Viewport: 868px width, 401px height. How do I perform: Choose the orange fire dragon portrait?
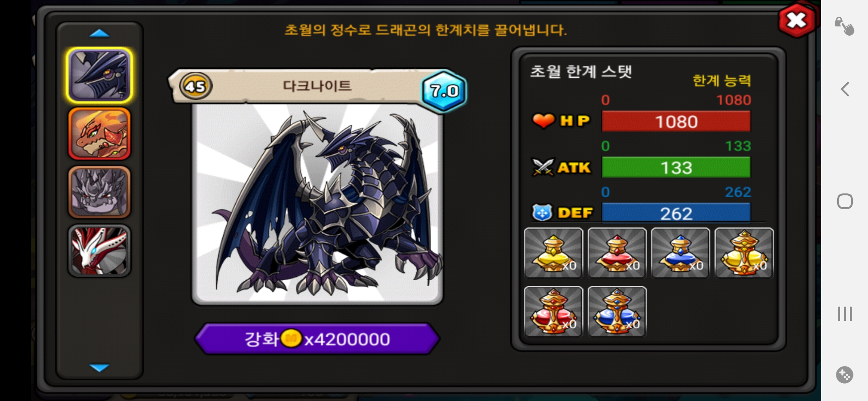point(99,134)
